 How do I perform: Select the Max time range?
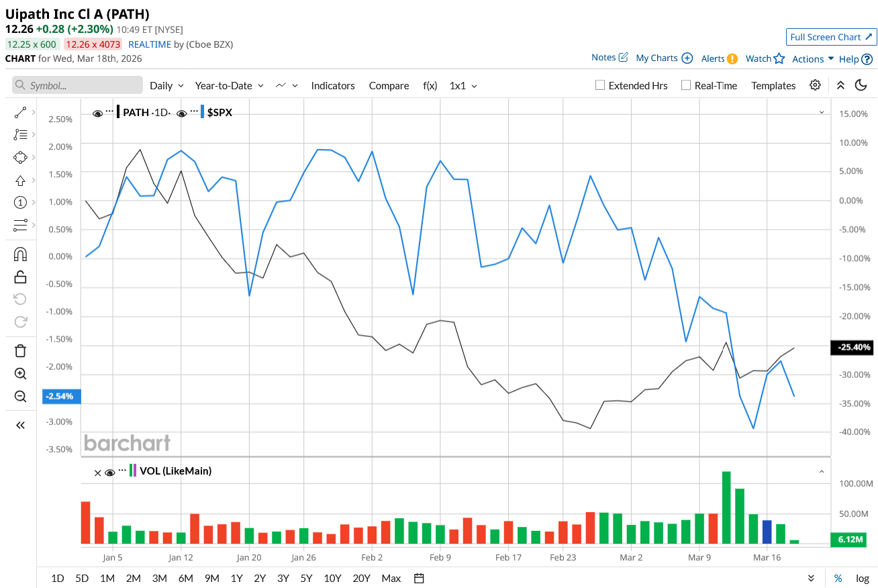[391, 578]
